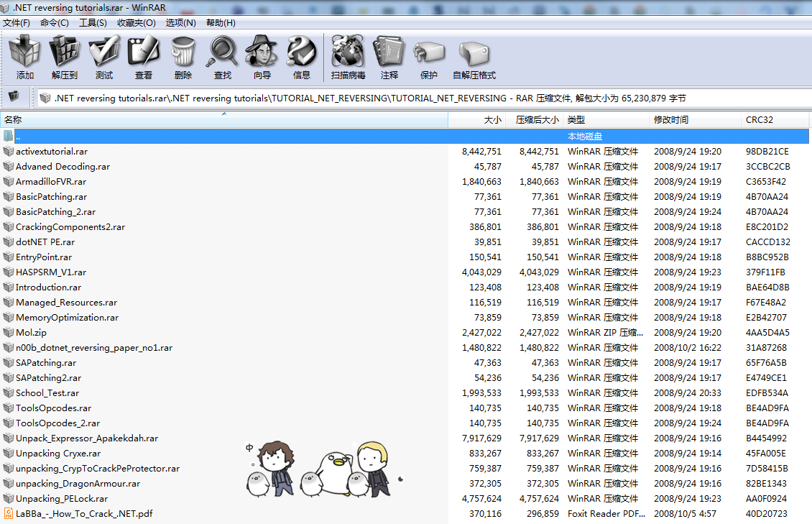
Task: Click the archive icon of EntryPoint.rar
Action: pos(9,257)
